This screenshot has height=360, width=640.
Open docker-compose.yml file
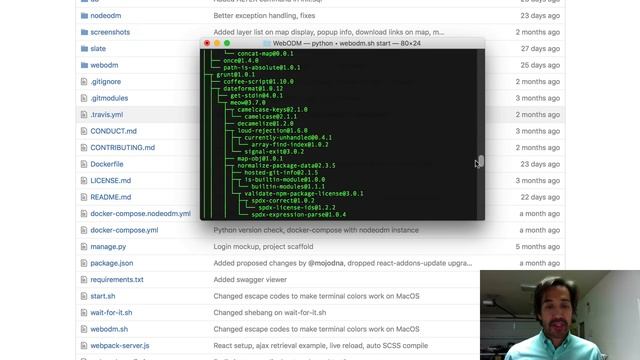click(x=124, y=230)
